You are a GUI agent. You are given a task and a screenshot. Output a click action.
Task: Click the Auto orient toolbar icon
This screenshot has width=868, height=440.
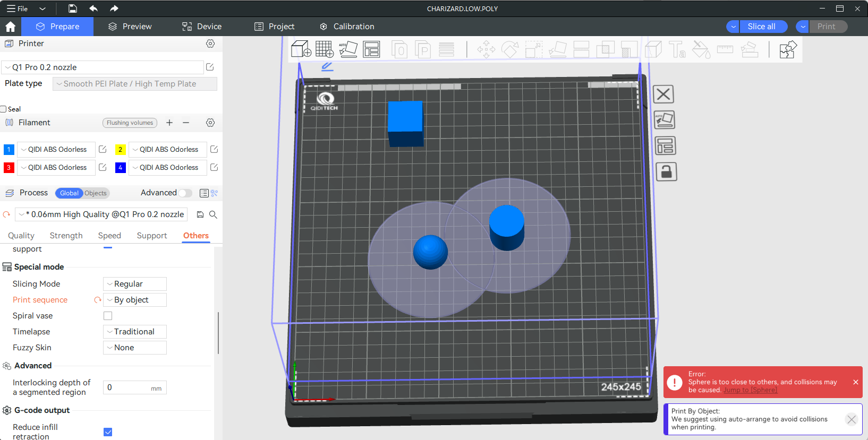(348, 49)
